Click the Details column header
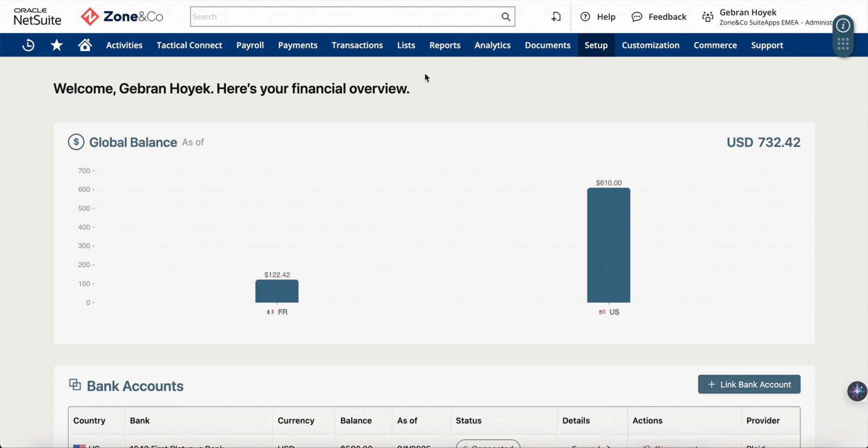Viewport: 868px width, 448px height. tap(576, 420)
